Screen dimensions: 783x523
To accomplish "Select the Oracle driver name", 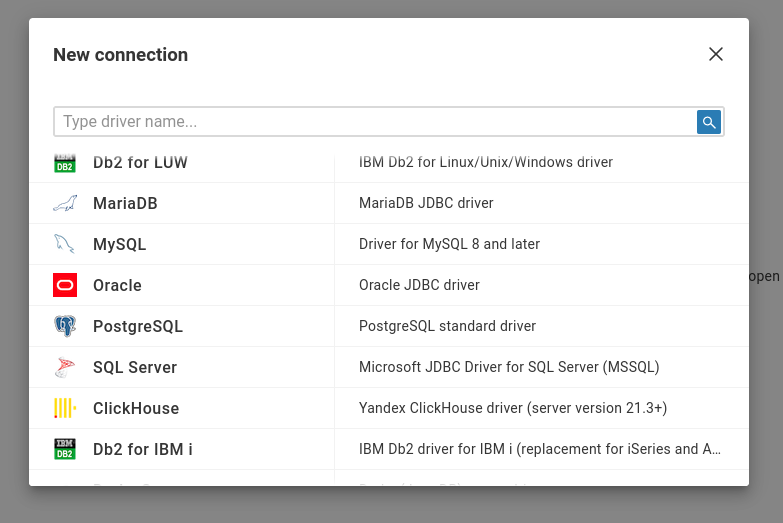I will pos(117,285).
